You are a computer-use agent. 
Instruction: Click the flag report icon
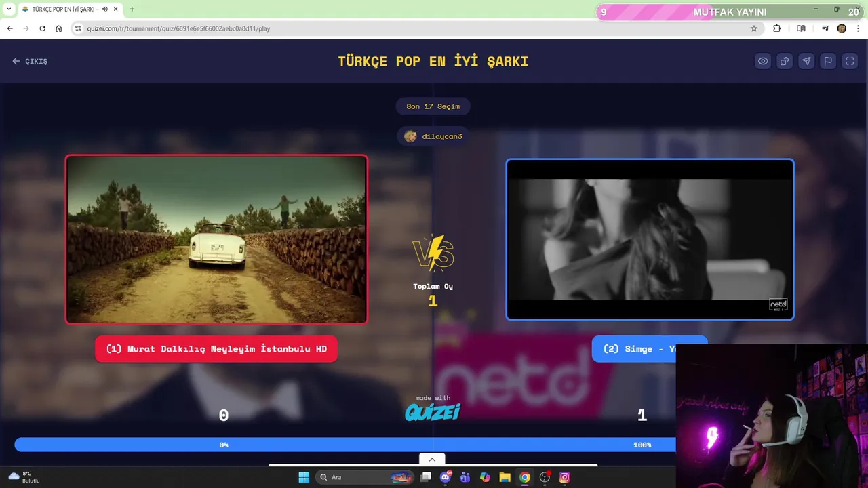coord(828,61)
